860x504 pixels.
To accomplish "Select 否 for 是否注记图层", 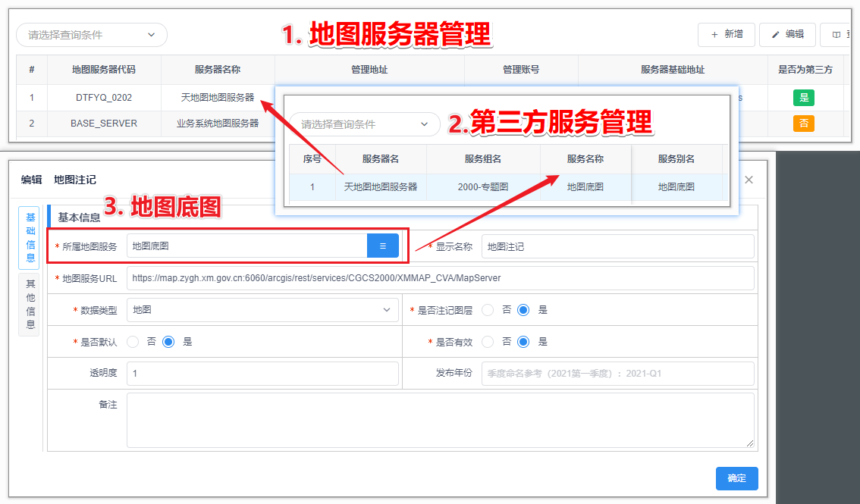I will coord(488,310).
